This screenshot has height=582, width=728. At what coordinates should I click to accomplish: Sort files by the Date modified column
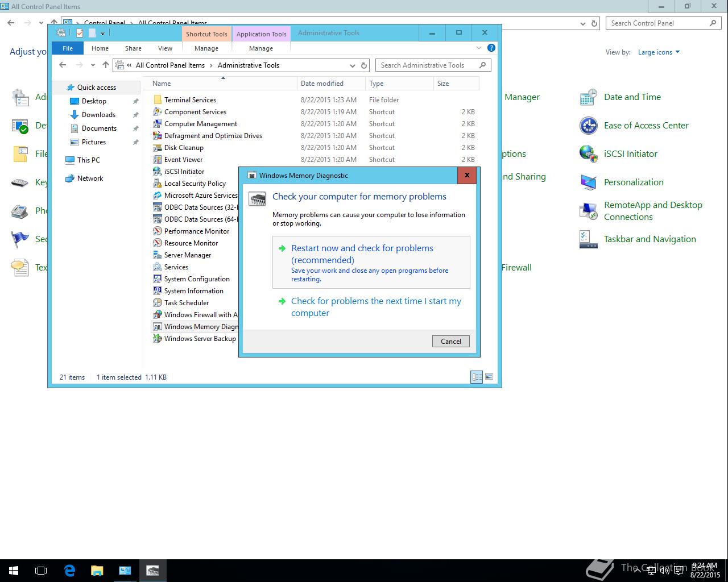(331, 84)
